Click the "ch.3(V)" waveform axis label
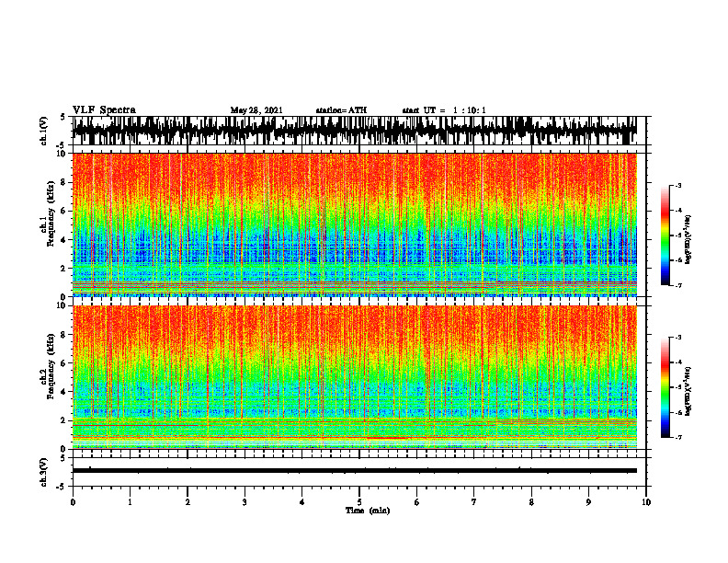Image resolution: width=728 pixels, height=563 pixels. (x=44, y=472)
